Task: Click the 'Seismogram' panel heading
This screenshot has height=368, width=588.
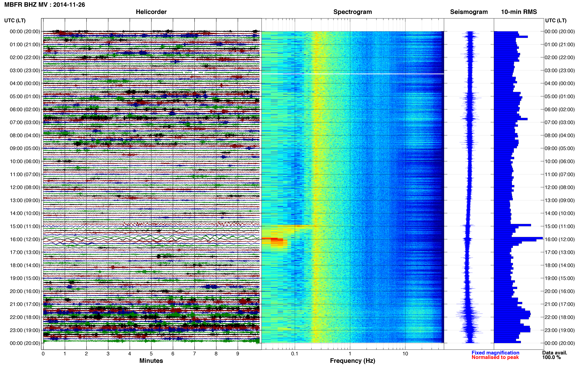Action: click(x=469, y=12)
